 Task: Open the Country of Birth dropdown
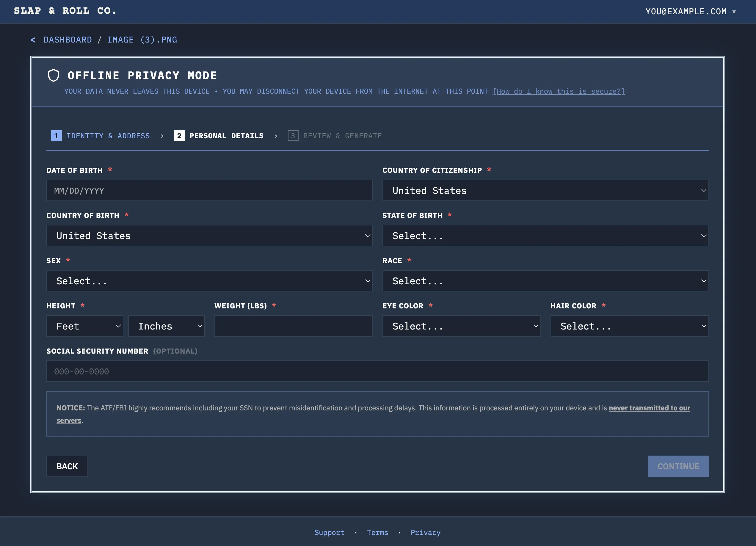[209, 236]
